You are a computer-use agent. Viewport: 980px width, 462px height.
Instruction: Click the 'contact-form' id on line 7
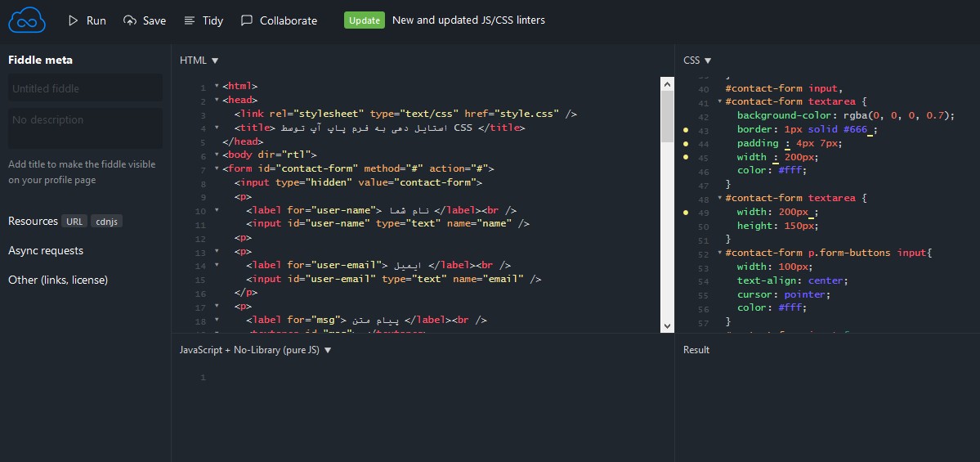pyautogui.click(x=319, y=168)
